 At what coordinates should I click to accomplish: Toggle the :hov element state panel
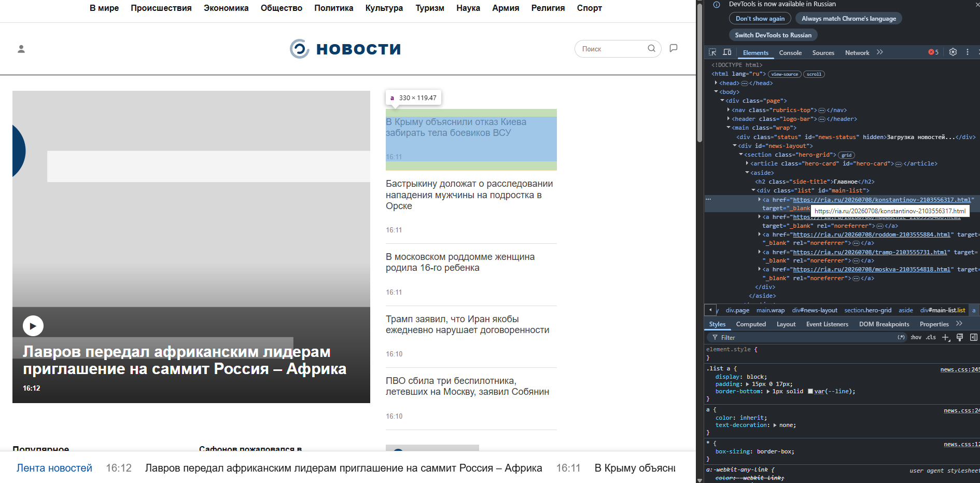click(916, 337)
